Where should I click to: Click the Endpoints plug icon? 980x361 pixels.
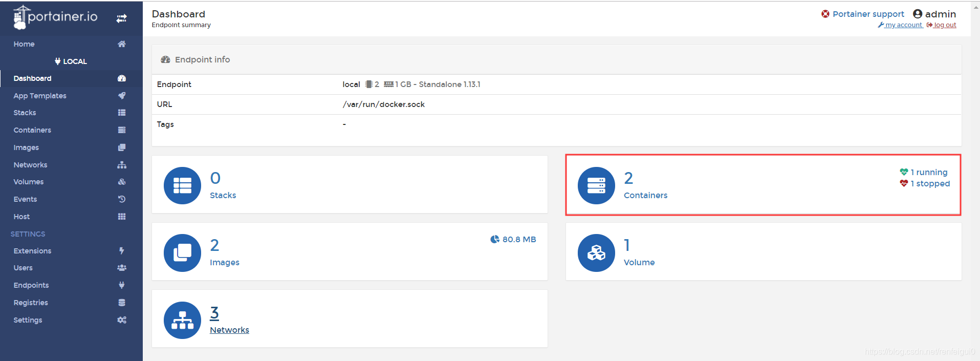[122, 285]
